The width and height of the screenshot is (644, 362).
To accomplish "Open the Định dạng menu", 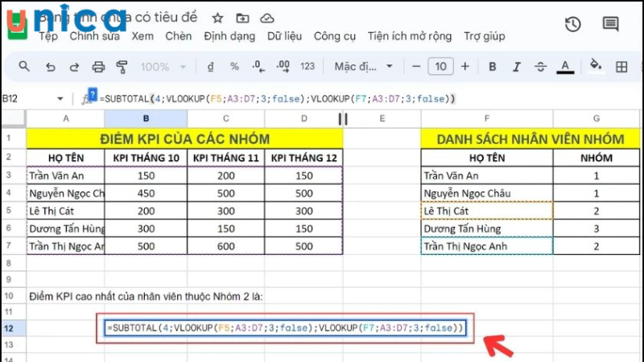I will 229,36.
